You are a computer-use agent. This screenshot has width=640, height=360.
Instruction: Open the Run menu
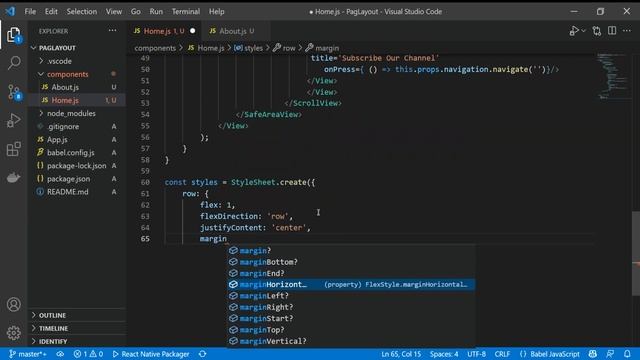[156, 11]
